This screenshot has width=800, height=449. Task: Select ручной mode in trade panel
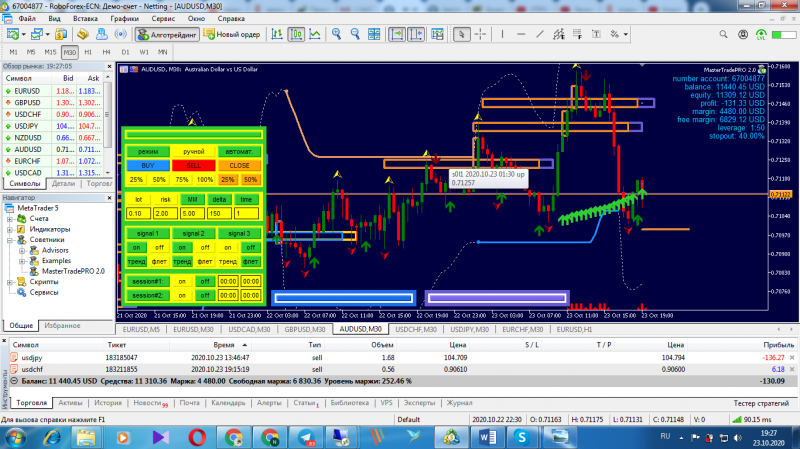point(193,152)
